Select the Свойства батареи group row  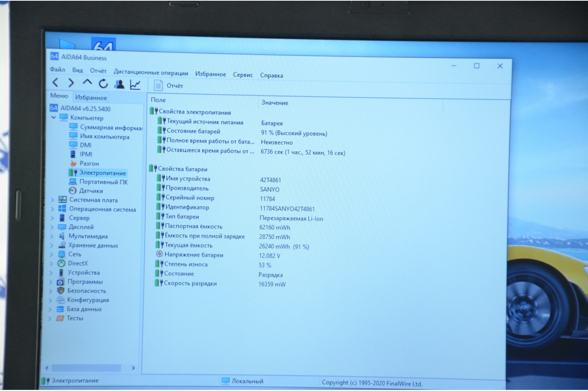point(178,169)
